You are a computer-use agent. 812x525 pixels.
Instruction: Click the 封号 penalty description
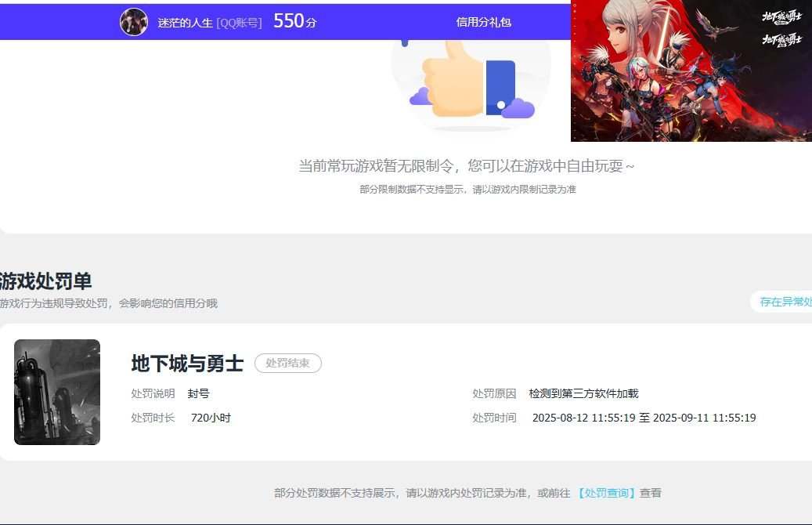tap(198, 394)
